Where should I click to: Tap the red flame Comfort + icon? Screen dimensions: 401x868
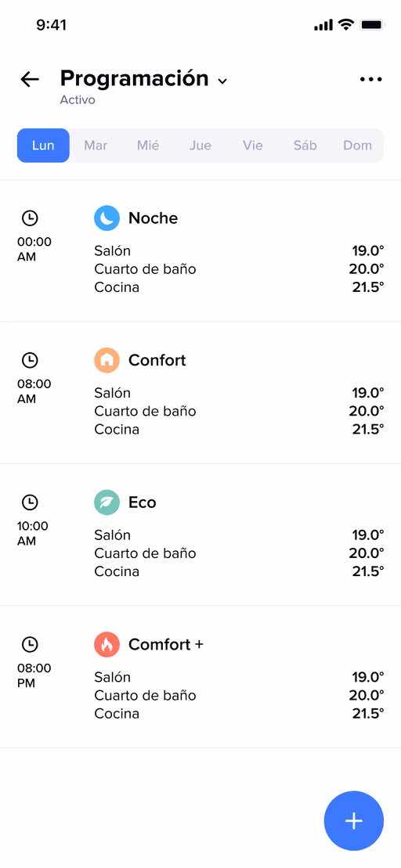pos(107,645)
